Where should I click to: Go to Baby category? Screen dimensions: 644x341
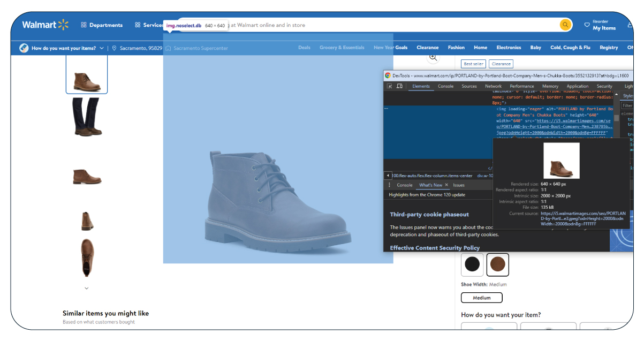(536, 48)
